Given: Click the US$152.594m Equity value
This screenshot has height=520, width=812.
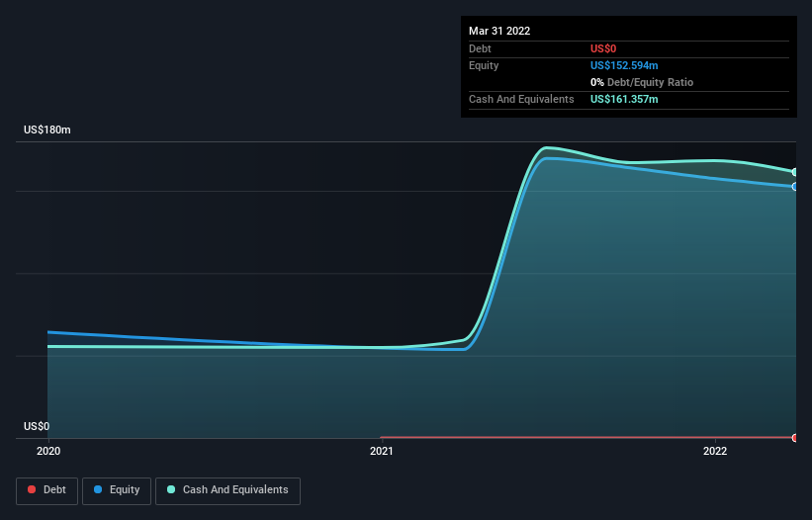Looking at the screenshot, I should coord(624,65).
